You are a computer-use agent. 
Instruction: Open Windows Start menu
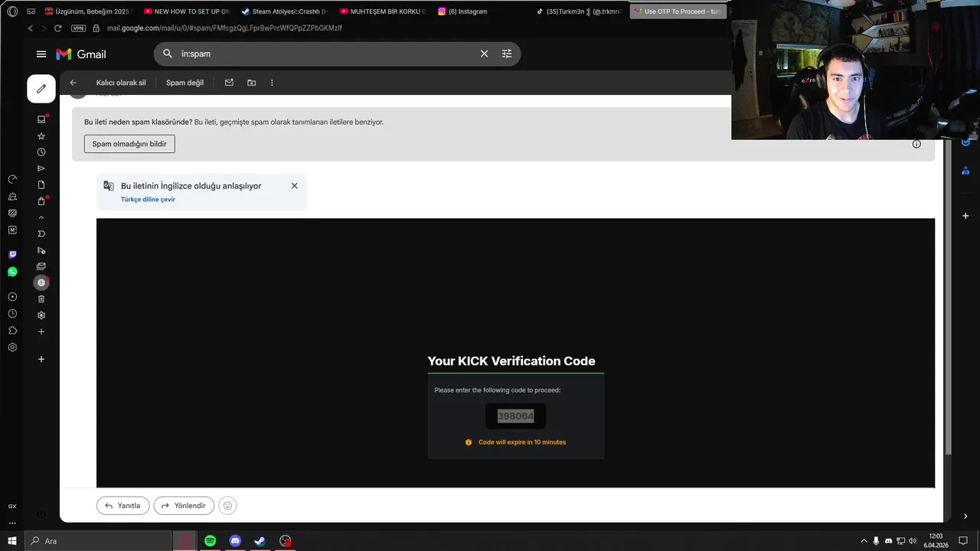coord(12,541)
